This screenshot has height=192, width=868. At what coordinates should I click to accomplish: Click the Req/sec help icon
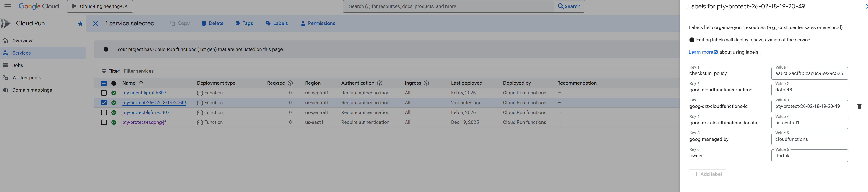[290, 83]
